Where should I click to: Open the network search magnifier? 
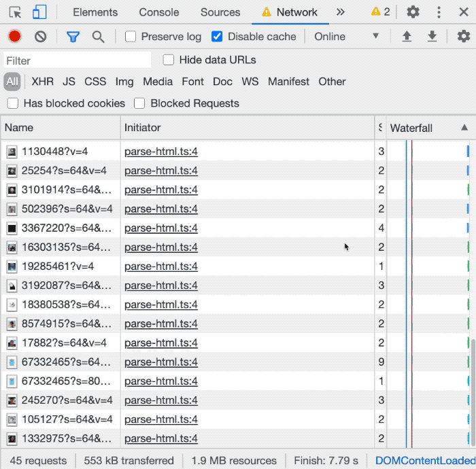99,37
